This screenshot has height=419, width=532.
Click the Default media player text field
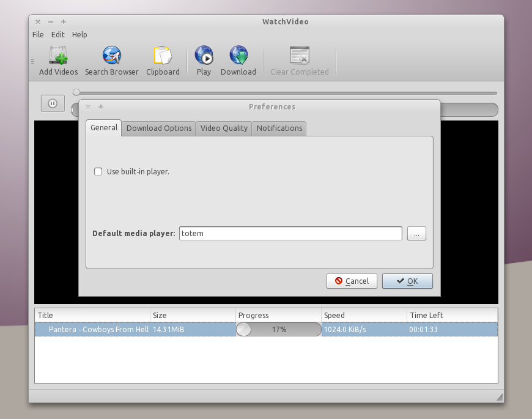tap(291, 234)
